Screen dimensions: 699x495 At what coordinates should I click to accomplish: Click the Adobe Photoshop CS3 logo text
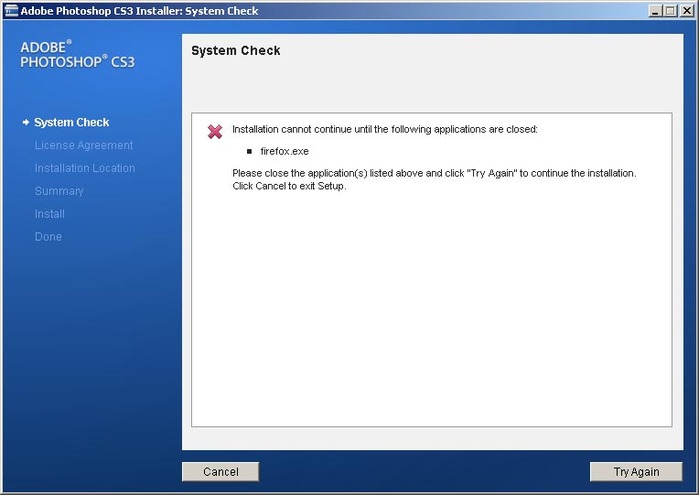77,54
